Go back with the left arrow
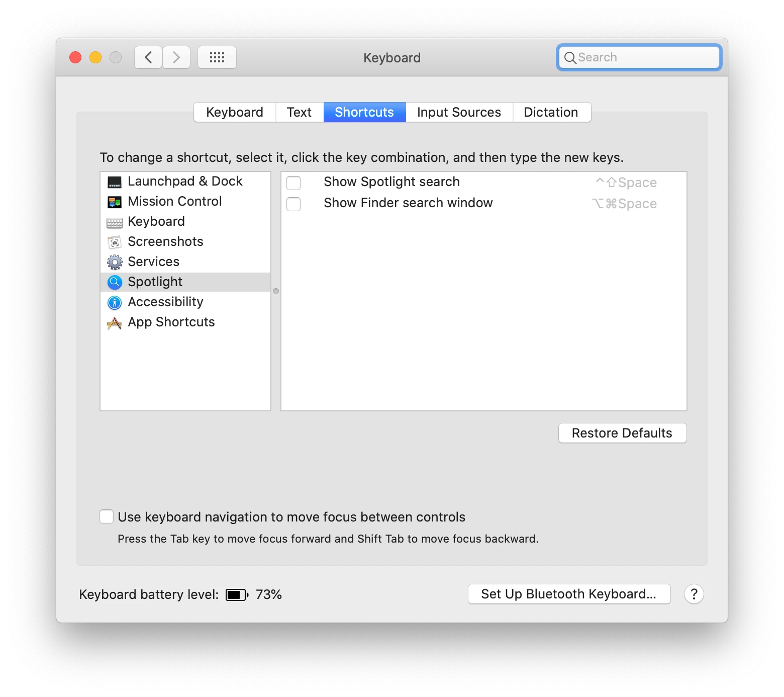 click(x=148, y=57)
